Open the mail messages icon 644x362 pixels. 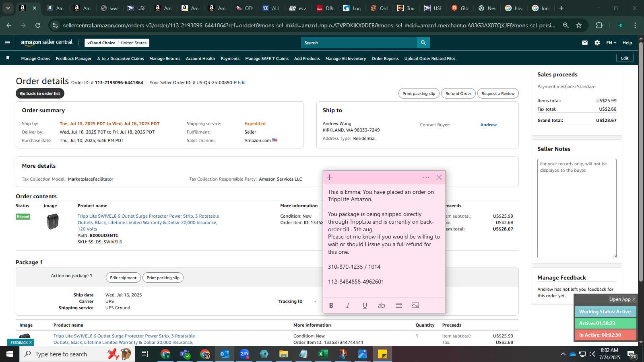(x=585, y=43)
